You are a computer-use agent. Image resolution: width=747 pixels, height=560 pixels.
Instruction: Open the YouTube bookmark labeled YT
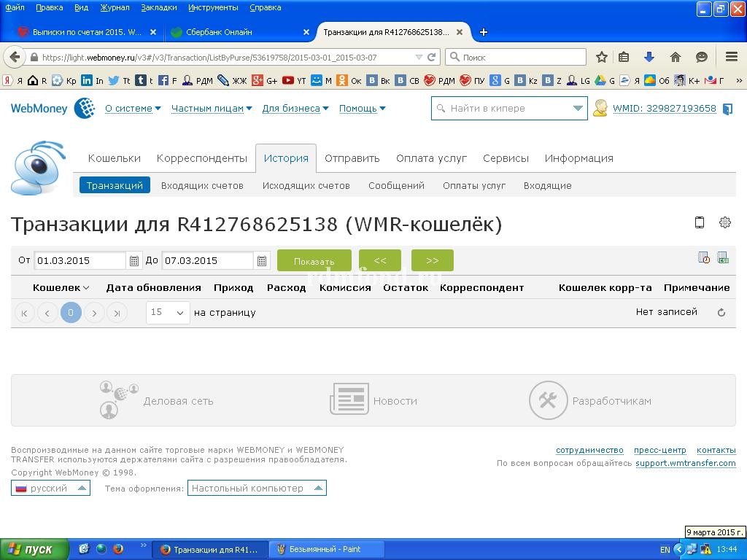(x=294, y=80)
